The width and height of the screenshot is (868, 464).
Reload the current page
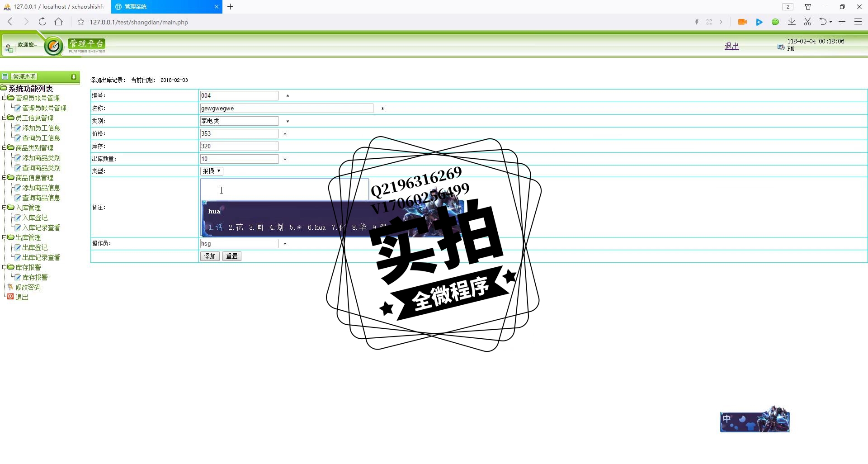click(x=42, y=22)
